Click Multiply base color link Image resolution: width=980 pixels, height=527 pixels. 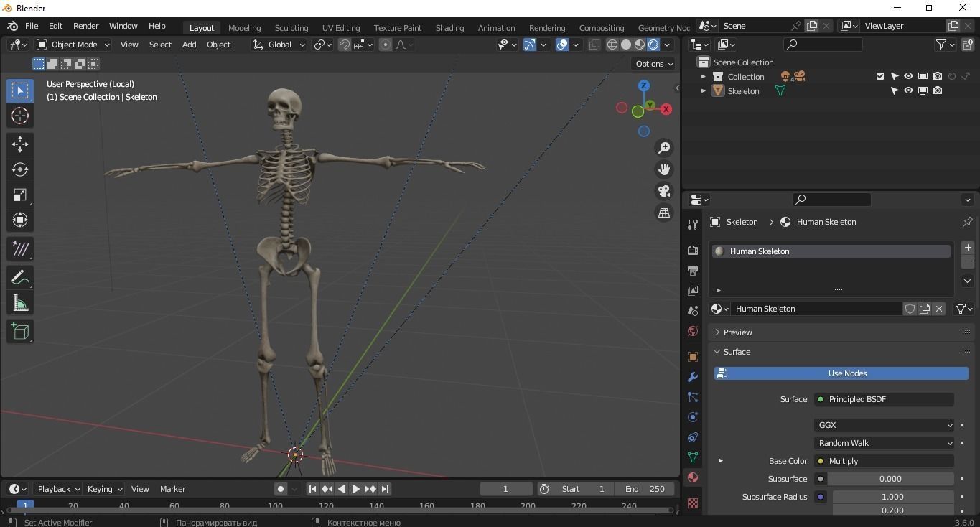click(884, 461)
